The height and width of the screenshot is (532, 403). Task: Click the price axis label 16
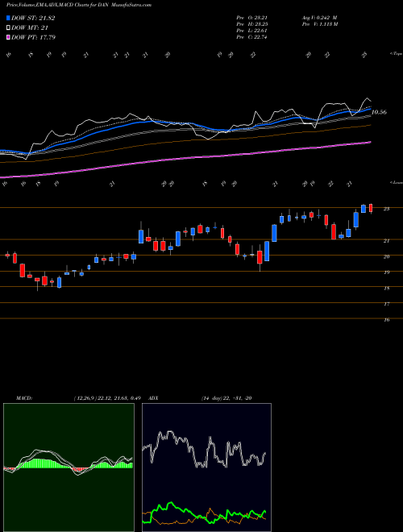point(386,320)
